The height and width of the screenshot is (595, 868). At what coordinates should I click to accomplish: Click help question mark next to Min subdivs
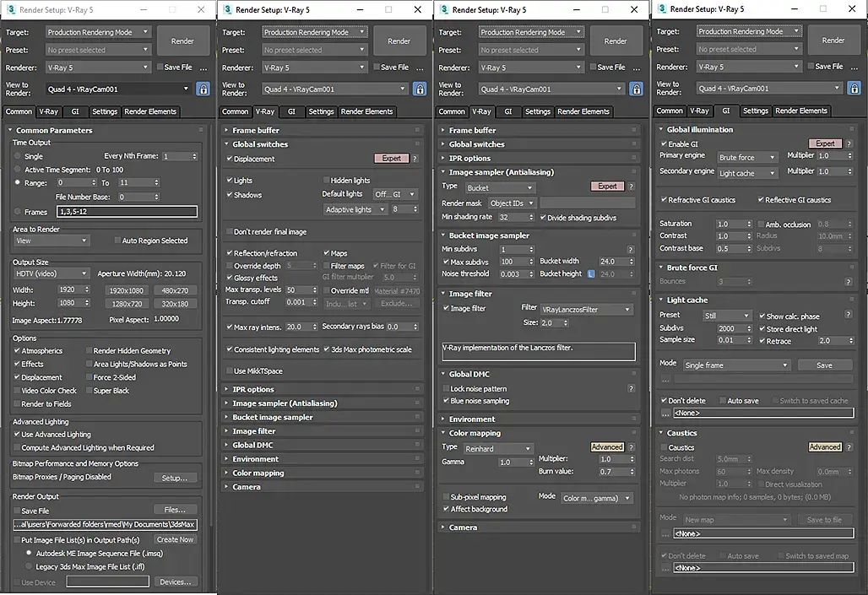pos(631,250)
